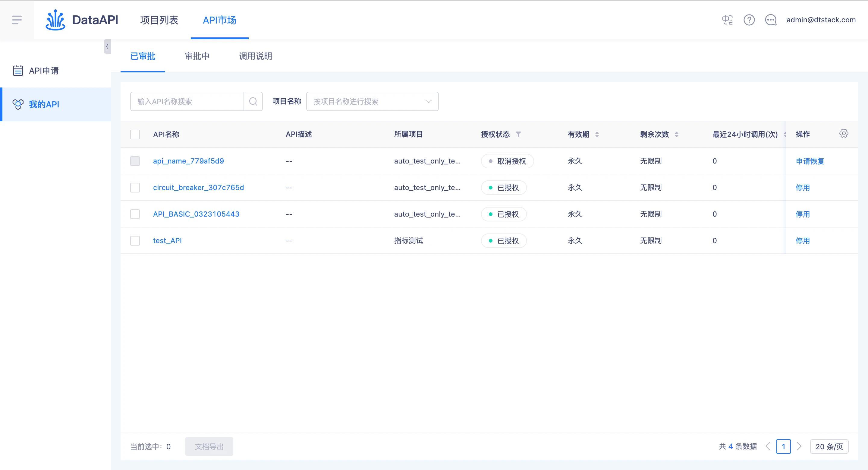Focus the API name search field

(187, 101)
